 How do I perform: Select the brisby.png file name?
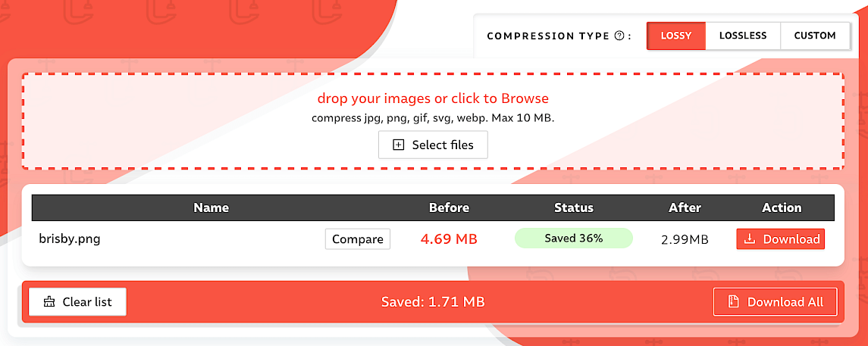coord(70,239)
